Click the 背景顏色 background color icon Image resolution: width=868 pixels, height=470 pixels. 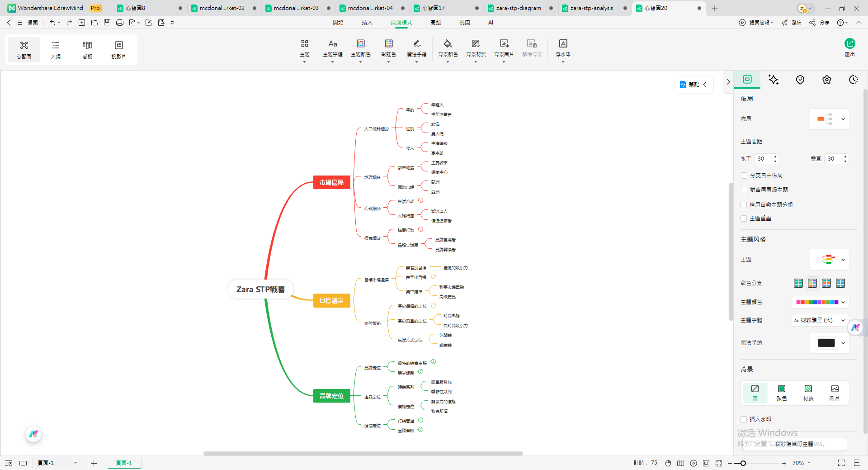pyautogui.click(x=448, y=44)
